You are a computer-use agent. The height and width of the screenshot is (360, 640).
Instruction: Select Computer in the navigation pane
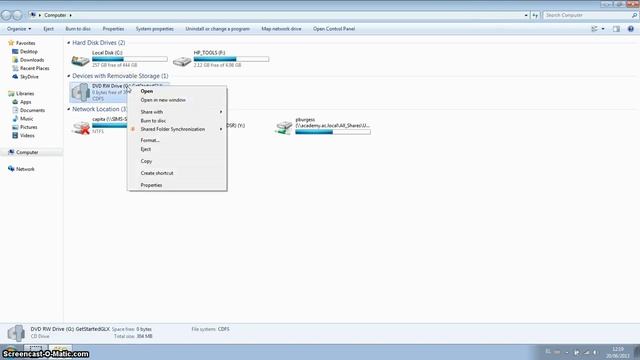tap(27, 152)
